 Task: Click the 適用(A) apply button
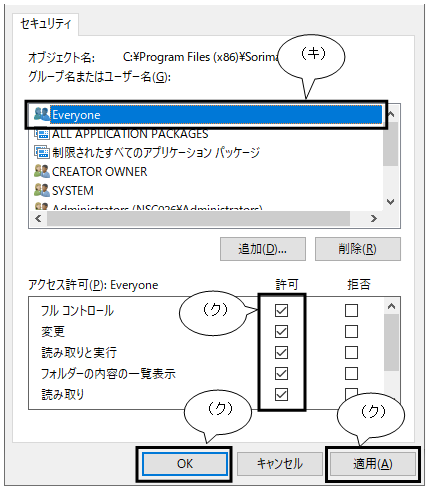[x=373, y=464]
